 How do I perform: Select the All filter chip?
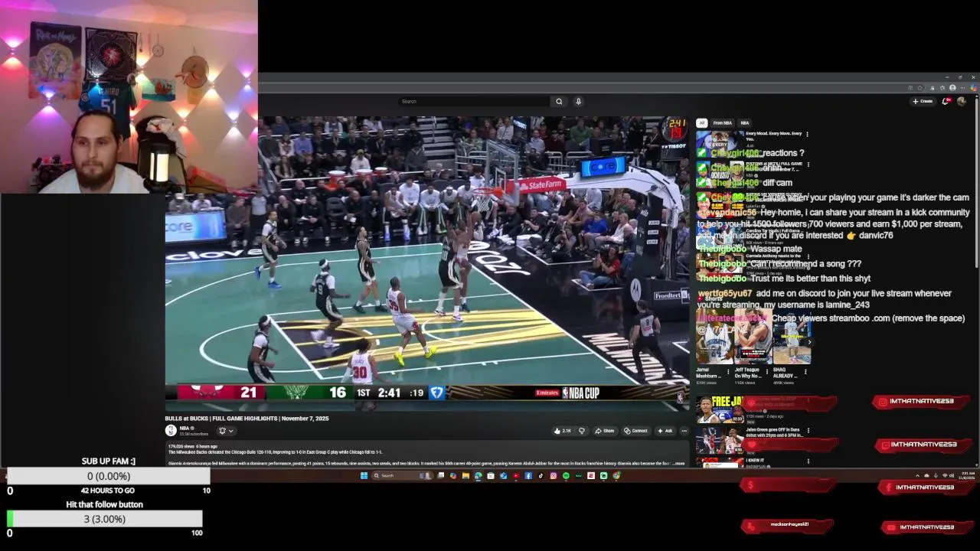coord(701,122)
